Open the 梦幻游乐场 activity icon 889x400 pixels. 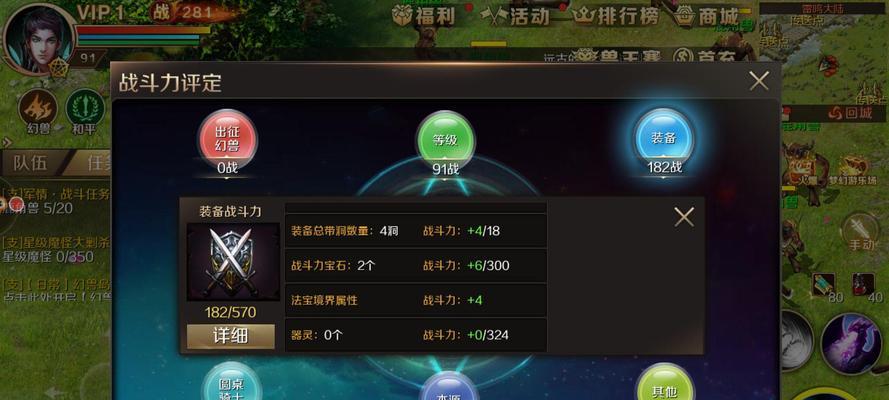854,168
